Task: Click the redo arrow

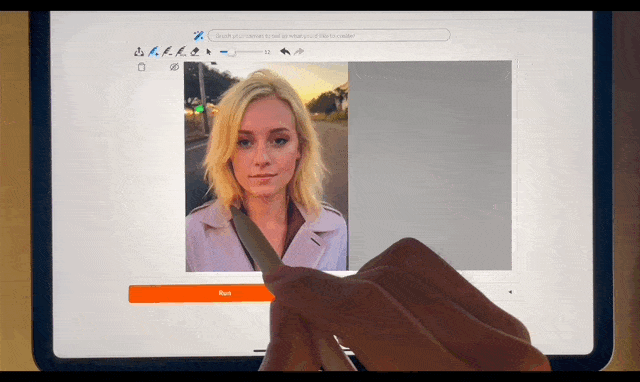Action: pyautogui.click(x=299, y=51)
